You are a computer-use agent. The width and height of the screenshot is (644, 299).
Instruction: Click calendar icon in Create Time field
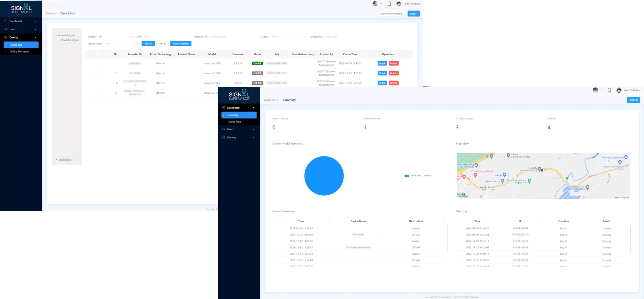tap(137, 44)
